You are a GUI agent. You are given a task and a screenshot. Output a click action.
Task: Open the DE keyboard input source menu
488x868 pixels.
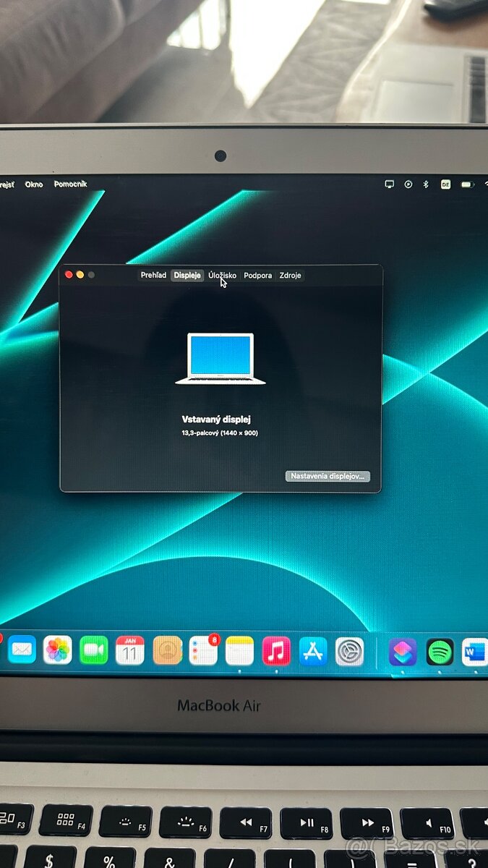click(x=445, y=184)
